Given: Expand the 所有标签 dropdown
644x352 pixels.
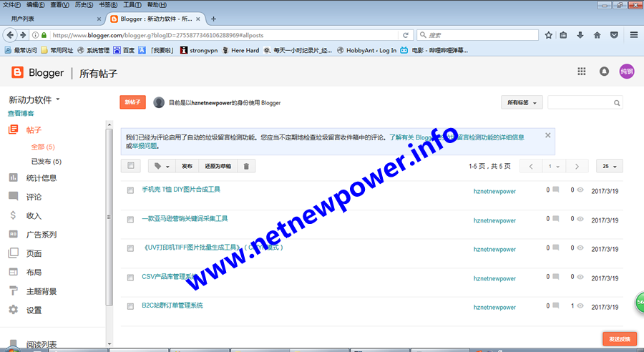Looking at the screenshot, I should tap(522, 103).
